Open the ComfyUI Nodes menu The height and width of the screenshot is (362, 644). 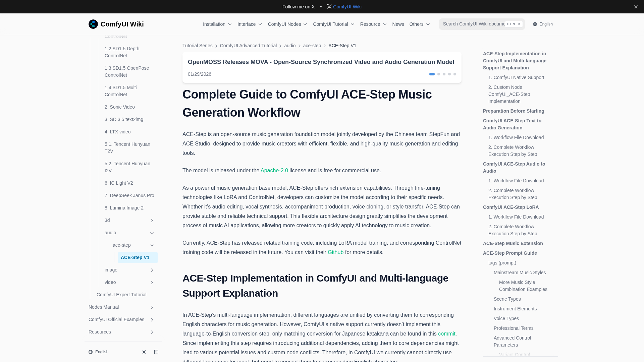[x=287, y=24]
